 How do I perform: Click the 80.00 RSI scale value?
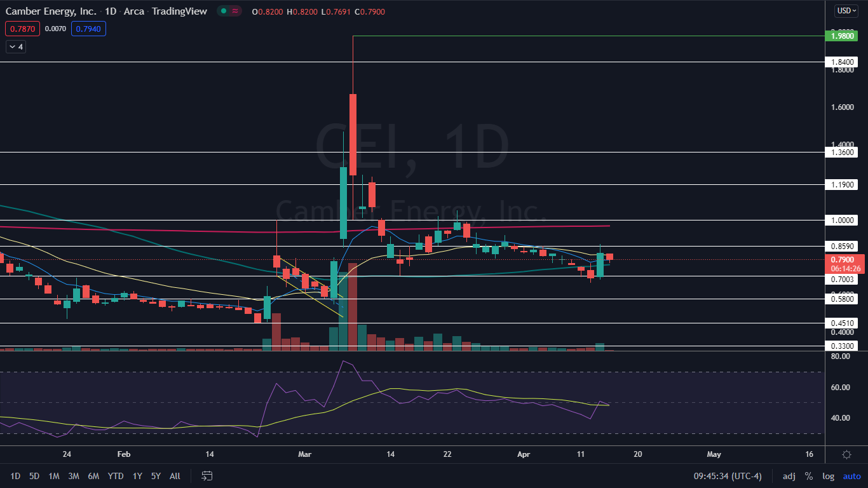(840, 356)
